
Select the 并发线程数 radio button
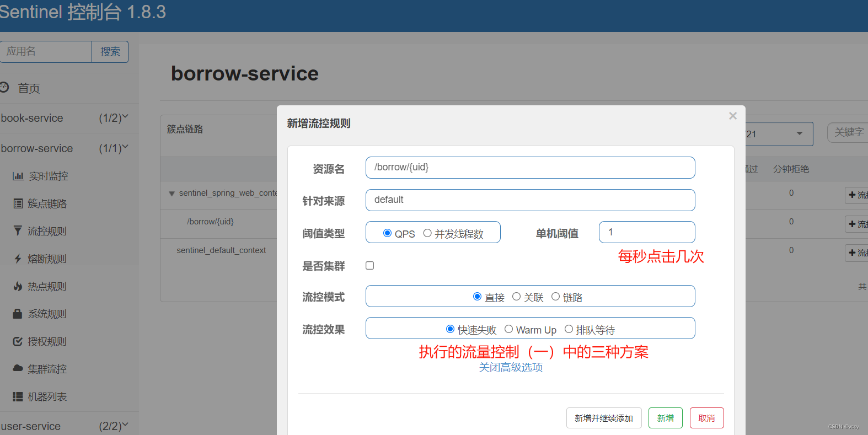pos(427,233)
